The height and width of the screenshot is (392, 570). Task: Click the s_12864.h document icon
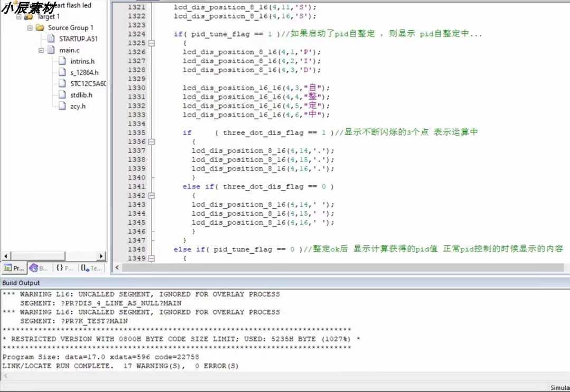(62, 72)
